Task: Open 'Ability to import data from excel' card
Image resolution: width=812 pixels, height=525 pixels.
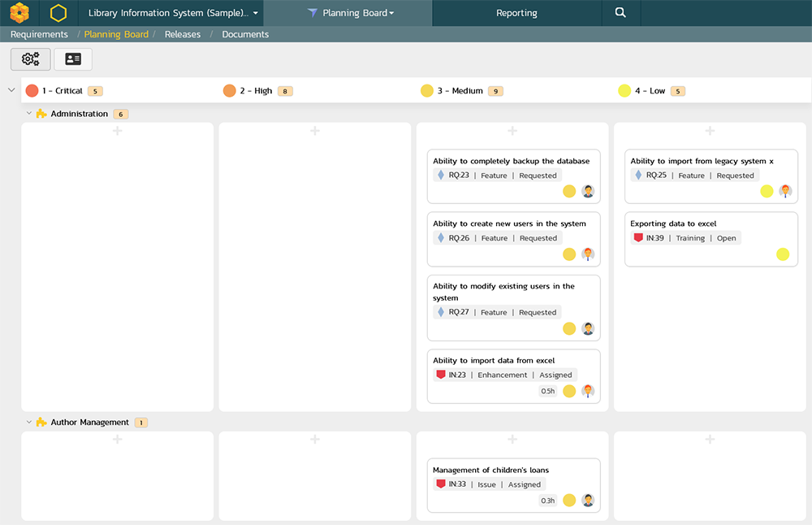Action: click(x=494, y=361)
